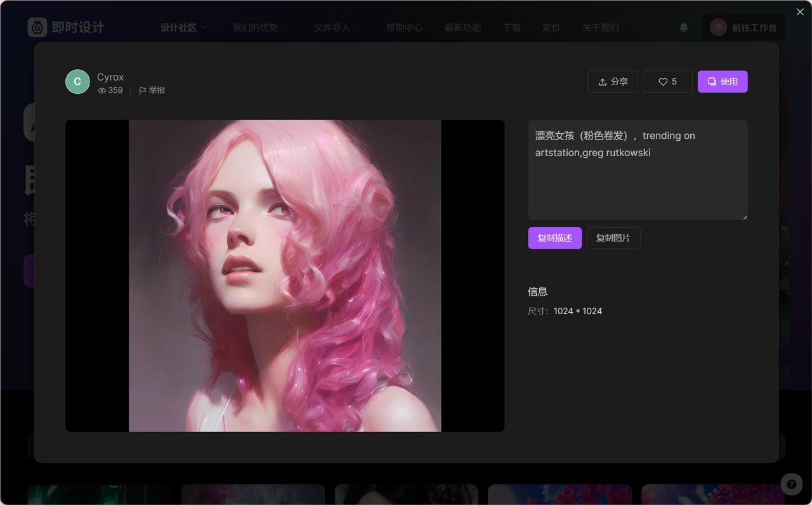Click the 359 view count
The height and width of the screenshot is (505, 812).
tap(110, 91)
